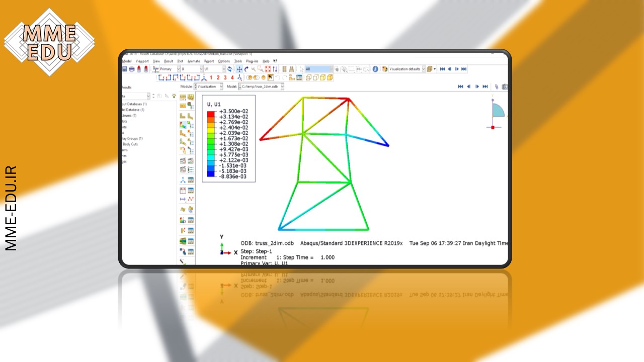
Task: Select the Box zoom tool
Action: [x=260, y=69]
